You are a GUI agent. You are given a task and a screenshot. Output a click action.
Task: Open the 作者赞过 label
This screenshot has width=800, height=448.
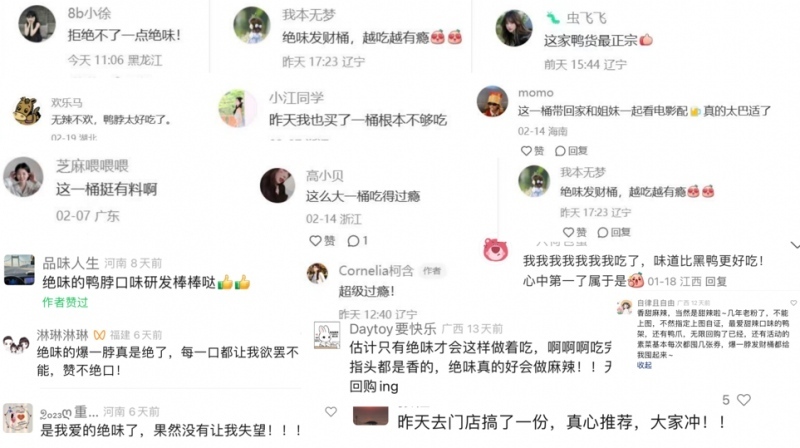(x=65, y=302)
